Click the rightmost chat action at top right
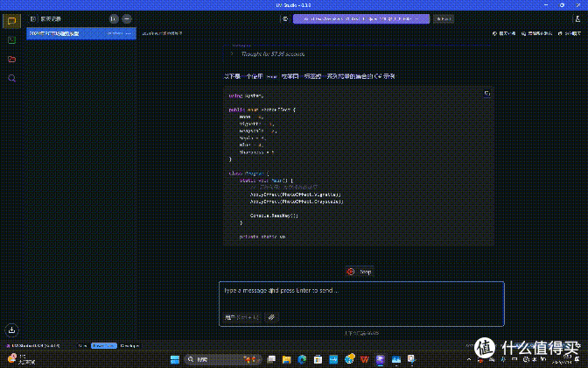This screenshot has width=588, height=368. point(570,33)
